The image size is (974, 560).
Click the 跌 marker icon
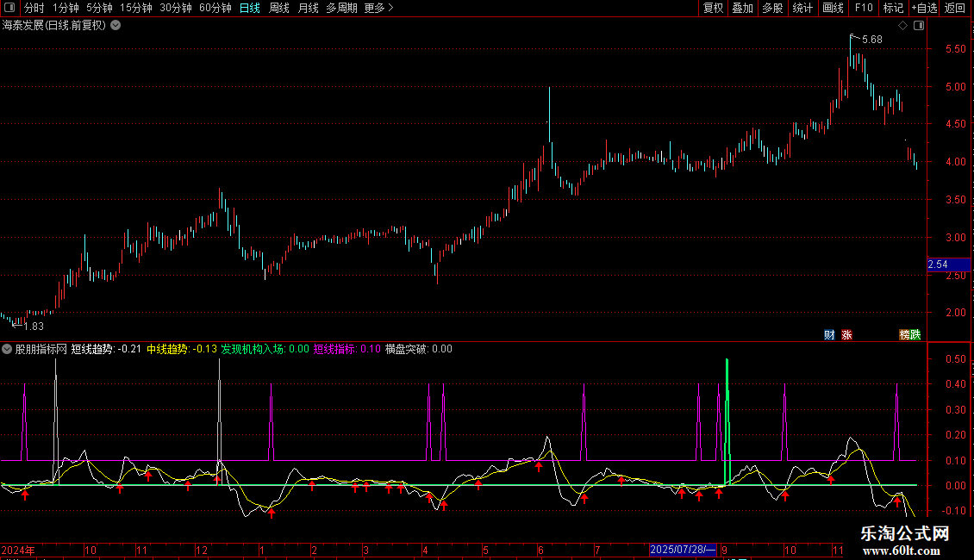[915, 335]
